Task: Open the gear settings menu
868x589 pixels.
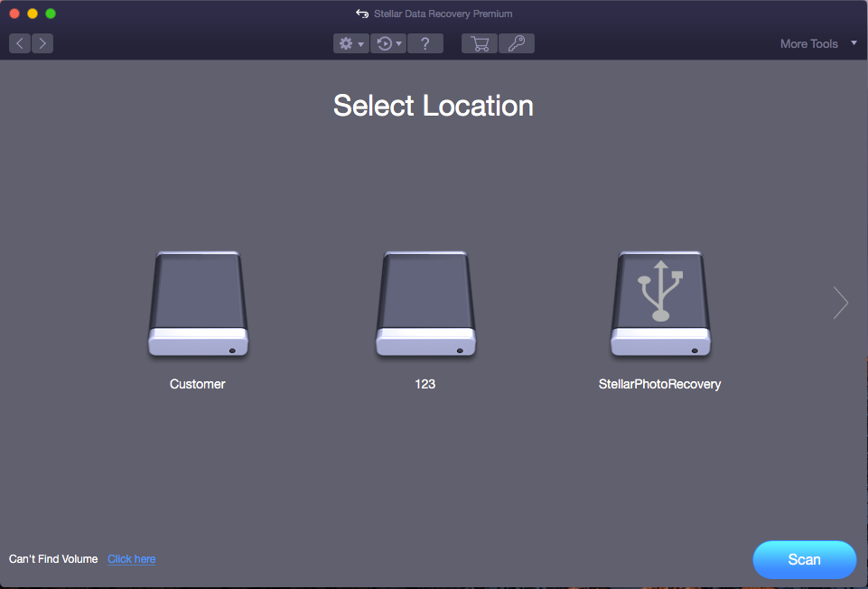Action: click(351, 43)
